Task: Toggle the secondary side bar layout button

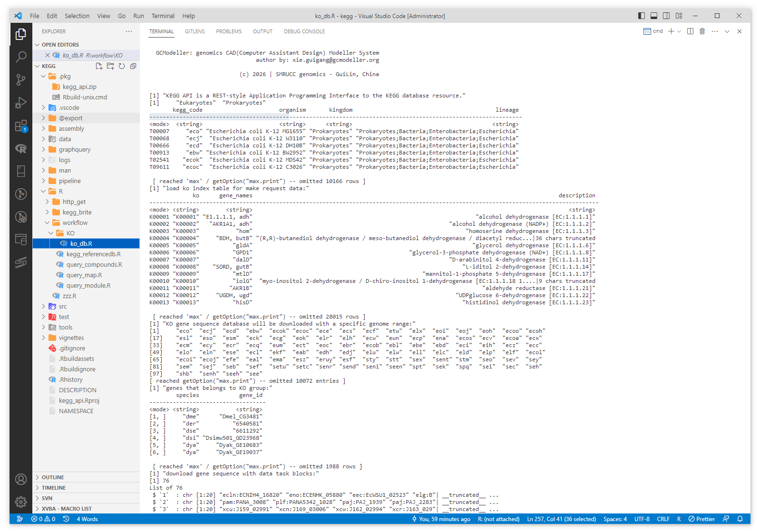Action: [666, 16]
